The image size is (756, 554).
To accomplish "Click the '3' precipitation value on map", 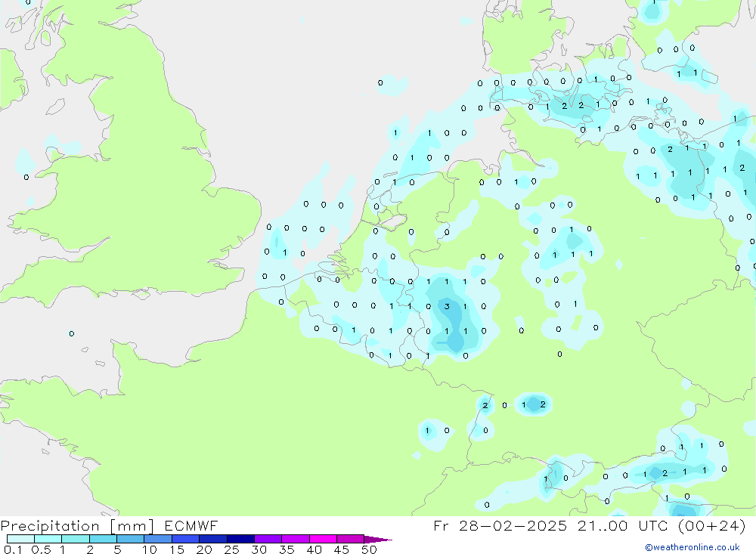I will pyautogui.click(x=447, y=306).
